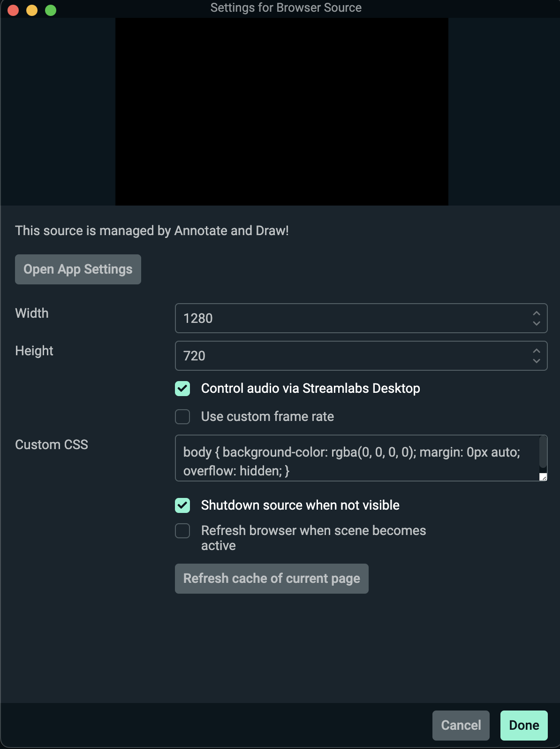Click the Custom CSS resize handle
Viewport: 560px width, 749px height.
point(543,477)
